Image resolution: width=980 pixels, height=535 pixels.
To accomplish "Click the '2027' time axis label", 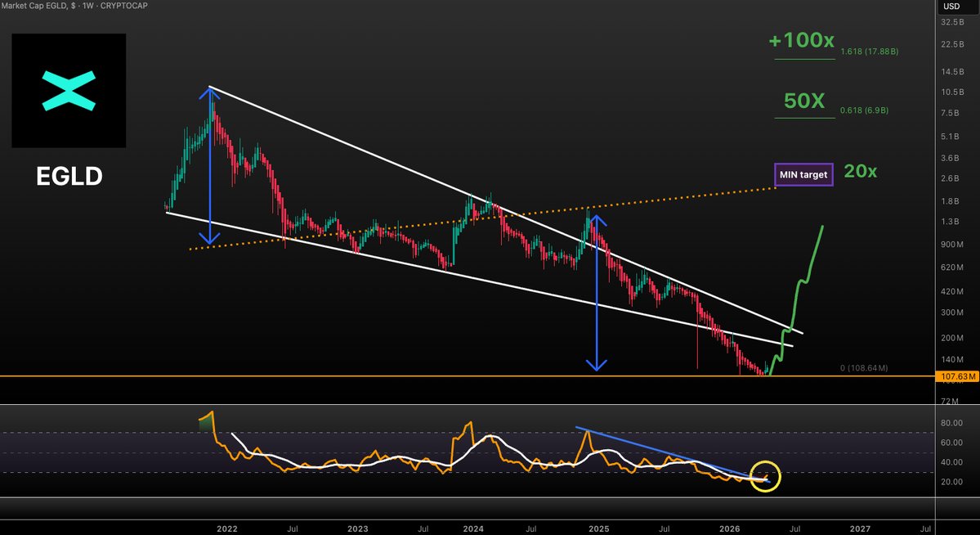I will [860, 528].
